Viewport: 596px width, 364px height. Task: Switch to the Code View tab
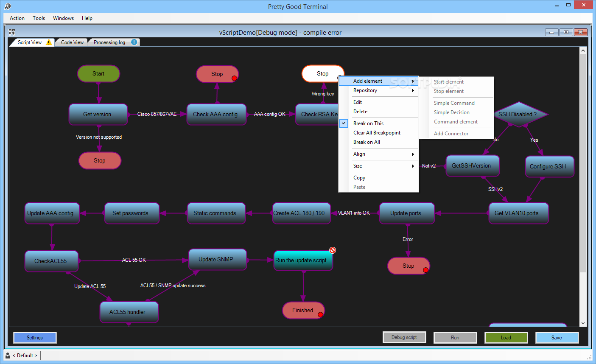(72, 42)
